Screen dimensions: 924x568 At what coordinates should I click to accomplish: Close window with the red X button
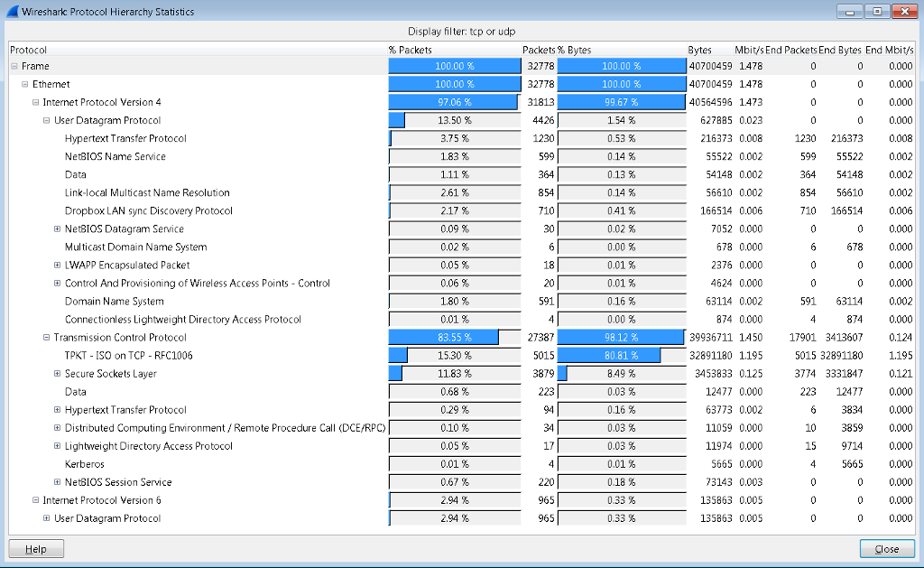[x=904, y=11]
